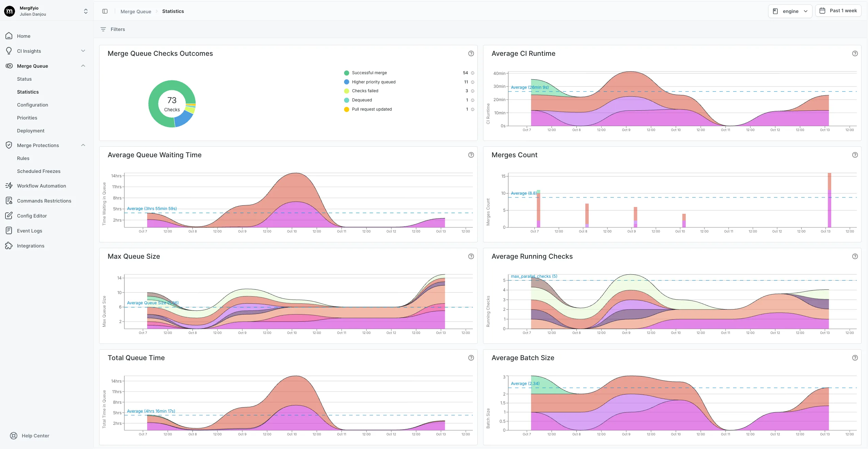Viewport: 868px width, 449px height.
Task: Toggle the Successful merge legend entry
Action: point(369,73)
